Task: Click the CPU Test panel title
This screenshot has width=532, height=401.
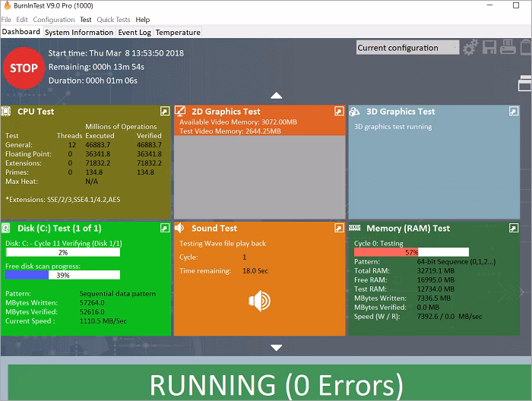Action: click(36, 112)
